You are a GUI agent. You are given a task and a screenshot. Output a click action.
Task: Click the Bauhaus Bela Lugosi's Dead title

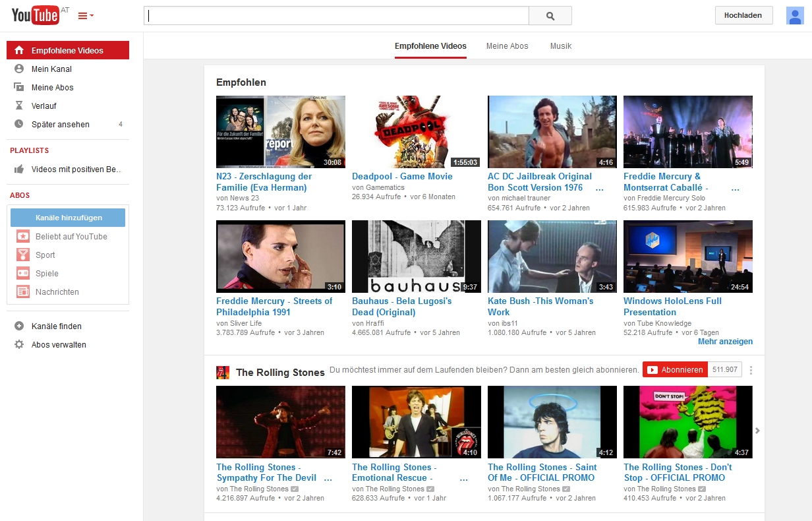click(x=402, y=307)
